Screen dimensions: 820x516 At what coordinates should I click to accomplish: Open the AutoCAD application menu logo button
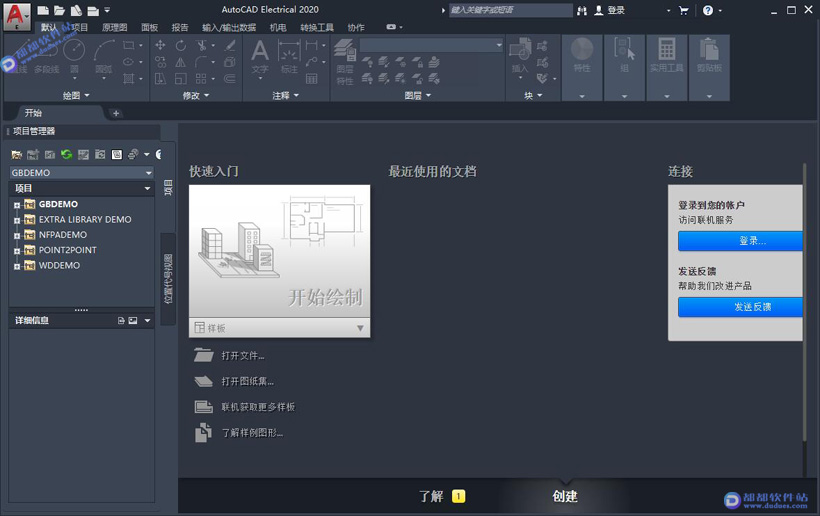point(17,16)
